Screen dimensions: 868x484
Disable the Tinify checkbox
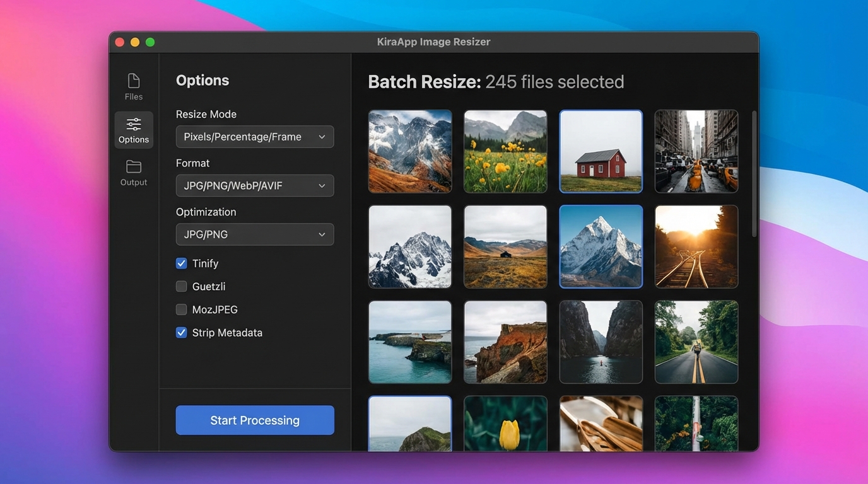click(181, 263)
